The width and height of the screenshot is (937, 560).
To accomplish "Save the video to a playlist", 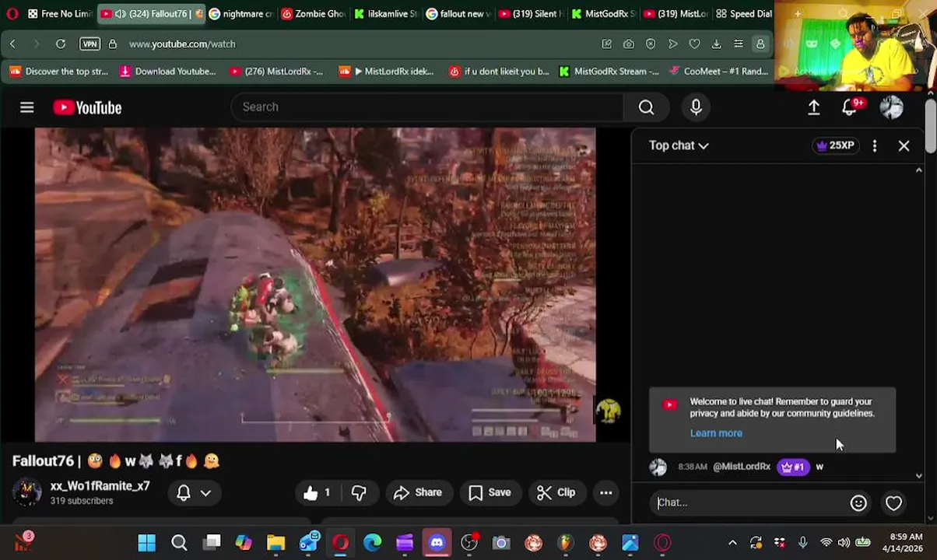I will tap(490, 492).
